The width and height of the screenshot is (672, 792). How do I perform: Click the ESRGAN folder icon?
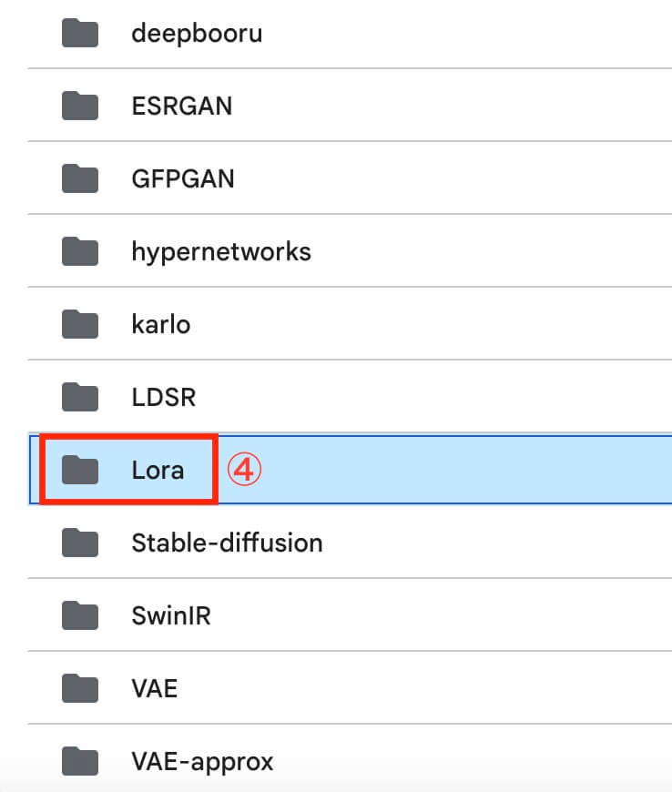80,107
